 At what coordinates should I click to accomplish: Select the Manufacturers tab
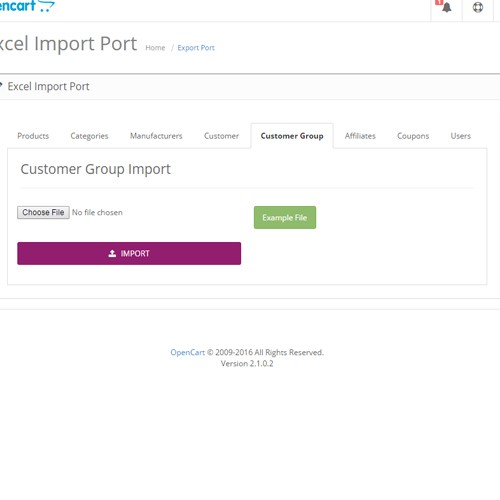[x=156, y=136]
